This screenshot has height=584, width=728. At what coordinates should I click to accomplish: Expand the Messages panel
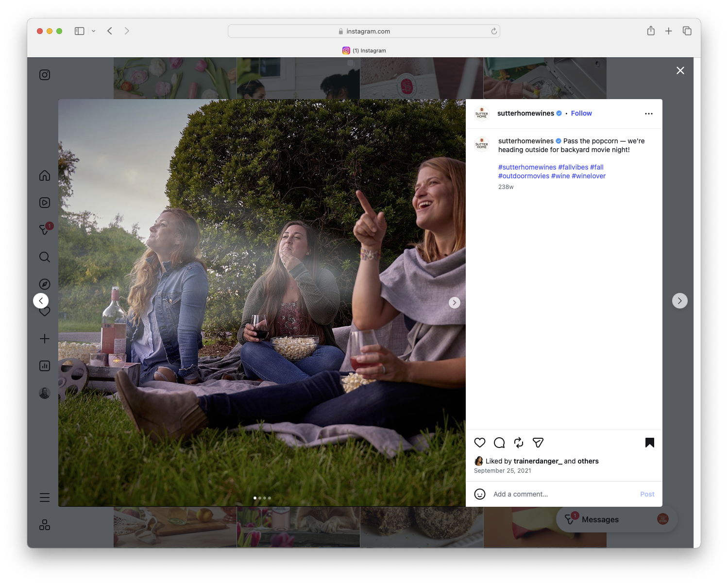point(601,519)
